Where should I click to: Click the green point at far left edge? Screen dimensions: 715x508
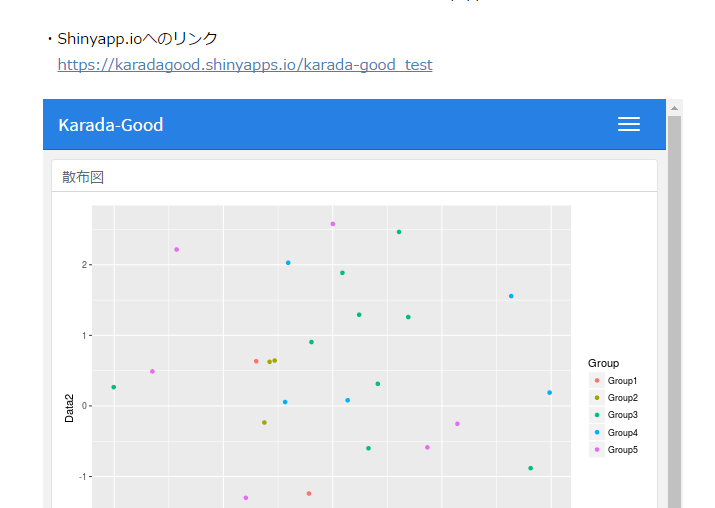click(x=114, y=387)
